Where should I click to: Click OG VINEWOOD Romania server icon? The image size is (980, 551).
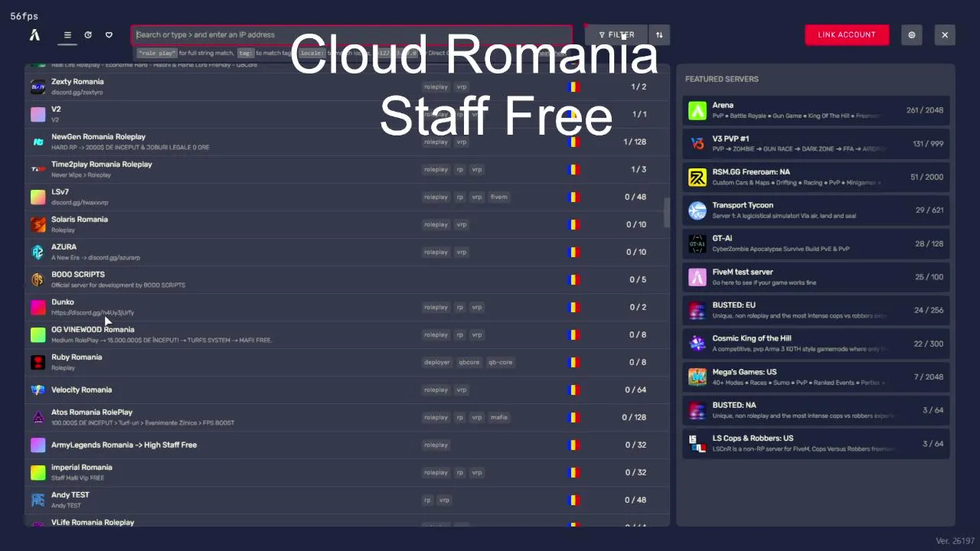pyautogui.click(x=38, y=334)
